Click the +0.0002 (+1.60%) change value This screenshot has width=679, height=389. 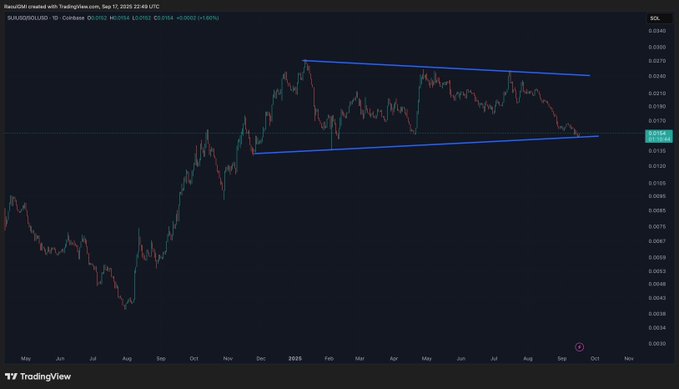197,18
